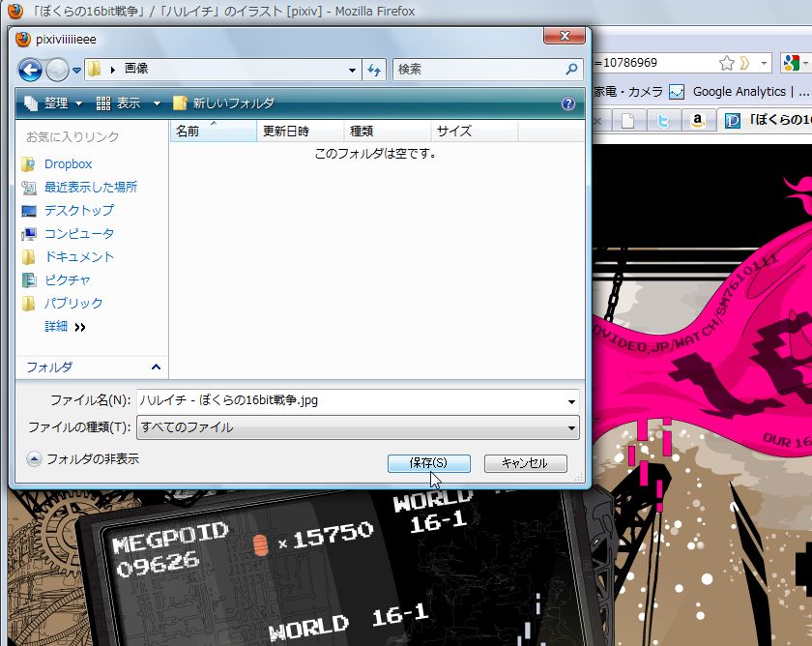This screenshot has width=812, height=646.
Task: Click the ピクチャ pictures icon
Action: point(28,280)
